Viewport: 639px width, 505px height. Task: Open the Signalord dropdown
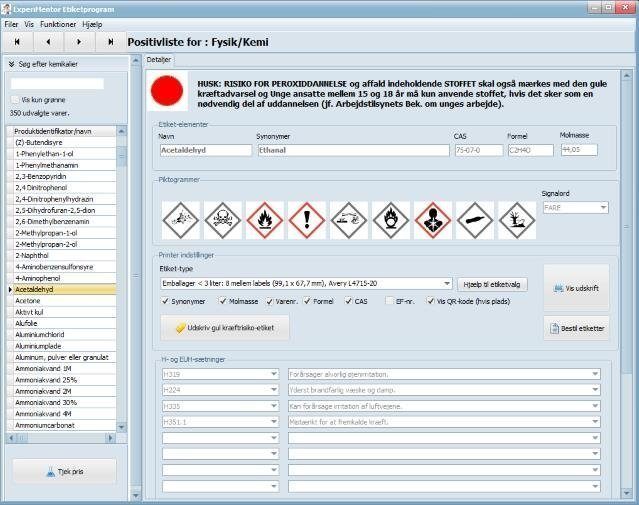(x=603, y=207)
